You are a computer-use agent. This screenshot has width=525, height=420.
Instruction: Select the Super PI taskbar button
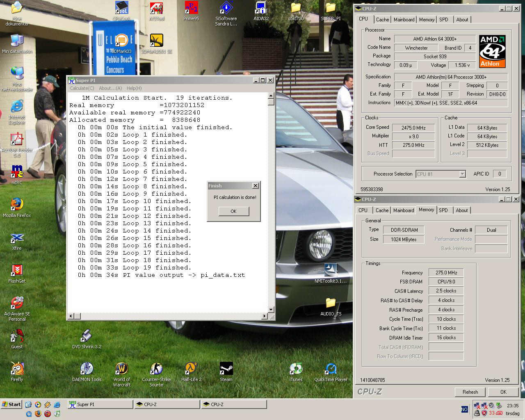(x=100, y=404)
